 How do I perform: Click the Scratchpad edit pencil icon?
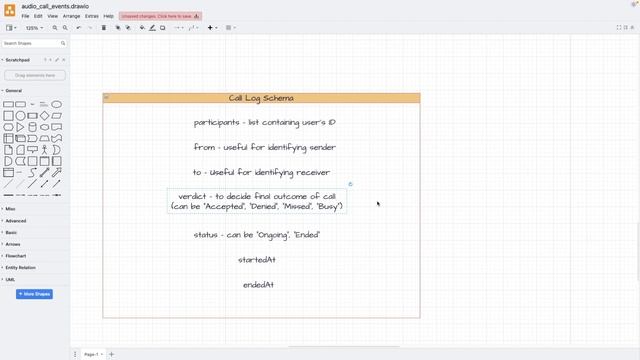57,60
